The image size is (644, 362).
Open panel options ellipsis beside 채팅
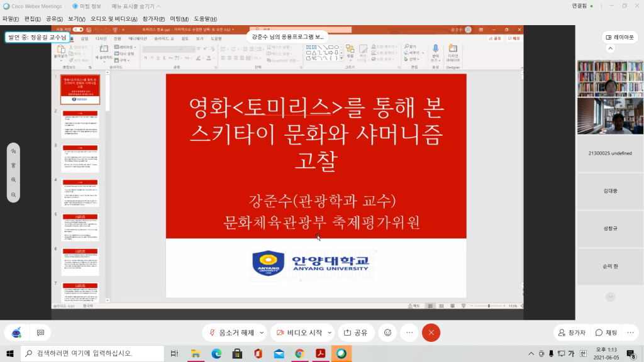pos(630,332)
